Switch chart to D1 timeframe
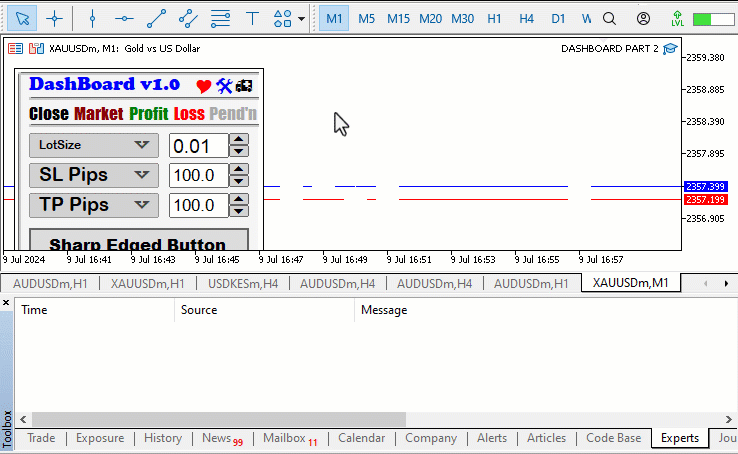 click(x=558, y=18)
